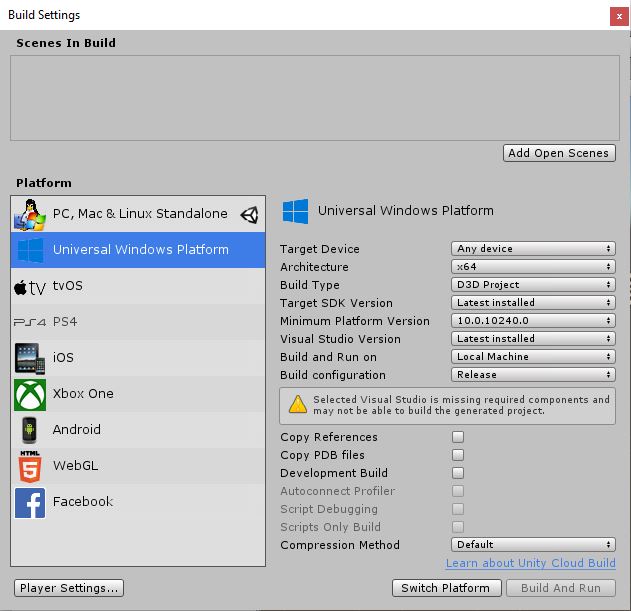Image resolution: width=631 pixels, height=611 pixels.
Task: Click the Facebook logo icon
Action: [30, 502]
